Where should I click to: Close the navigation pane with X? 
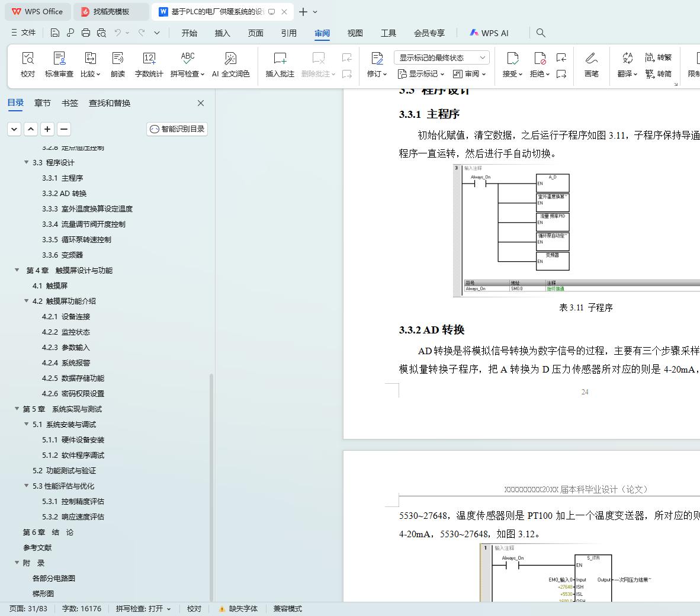201,103
